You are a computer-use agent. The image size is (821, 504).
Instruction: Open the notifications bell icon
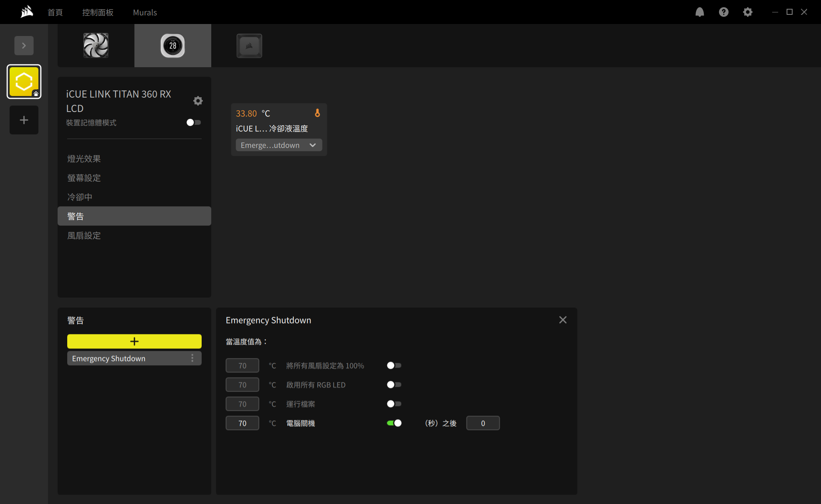pyautogui.click(x=699, y=12)
